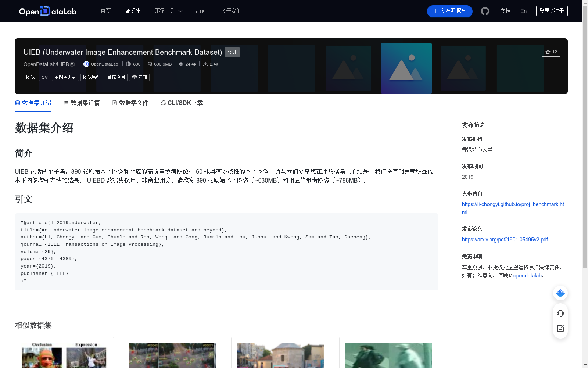This screenshot has width=588, height=368.
Task: Copy the dataset name via the copy icon
Action: (x=72, y=64)
